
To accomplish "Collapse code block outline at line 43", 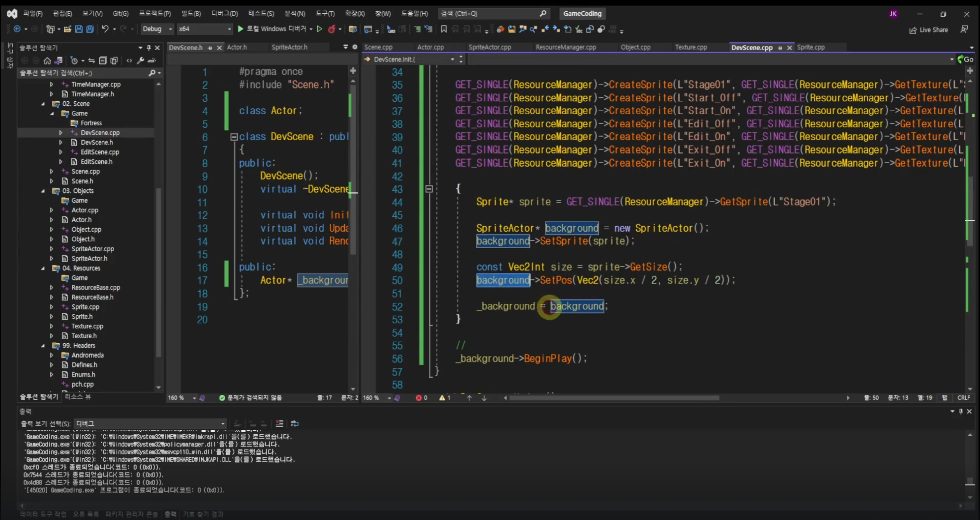I will [429, 189].
